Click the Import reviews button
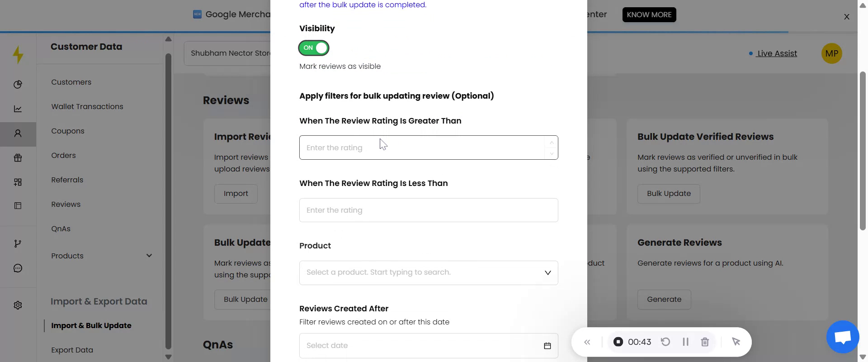 pos(236,194)
